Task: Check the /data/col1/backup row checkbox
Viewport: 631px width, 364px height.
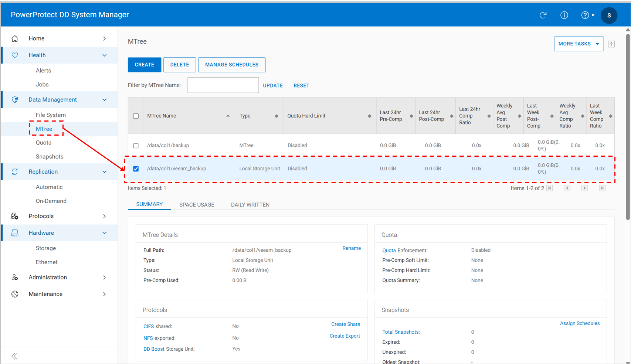Action: 136,146
